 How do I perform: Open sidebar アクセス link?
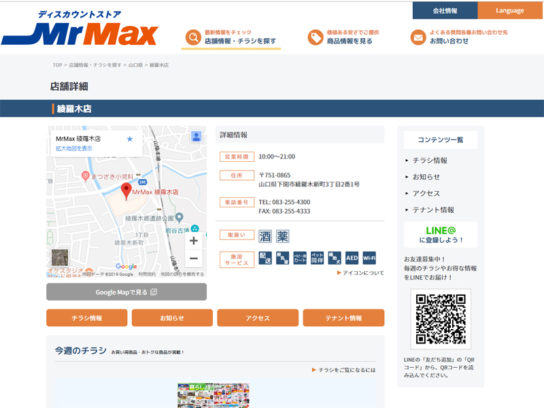[x=426, y=193]
